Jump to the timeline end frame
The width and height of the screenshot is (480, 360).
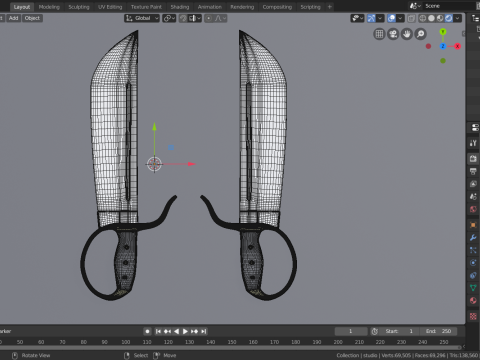[204, 331]
